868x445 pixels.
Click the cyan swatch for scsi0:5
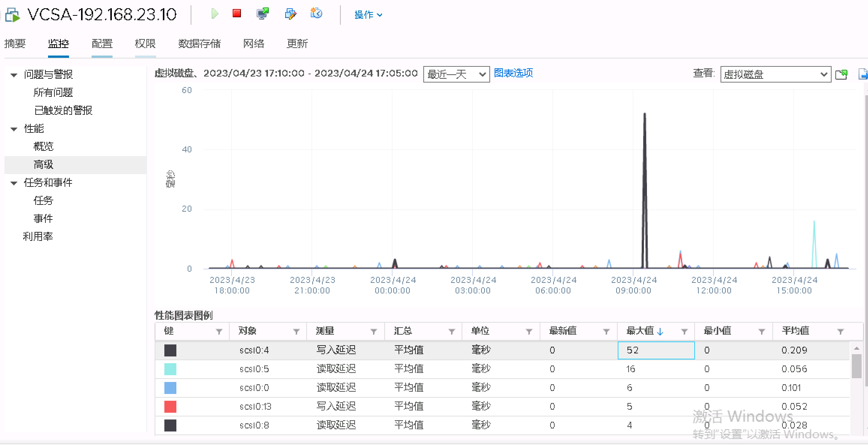pyautogui.click(x=170, y=369)
